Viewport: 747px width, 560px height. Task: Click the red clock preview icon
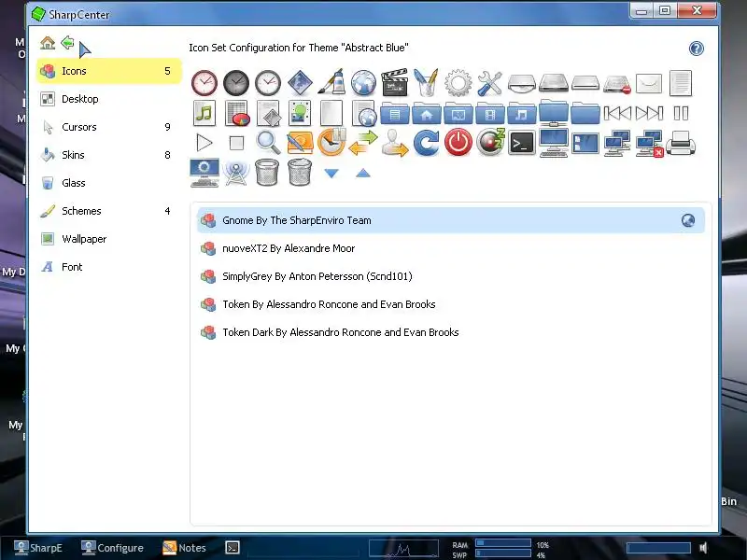tap(204, 83)
